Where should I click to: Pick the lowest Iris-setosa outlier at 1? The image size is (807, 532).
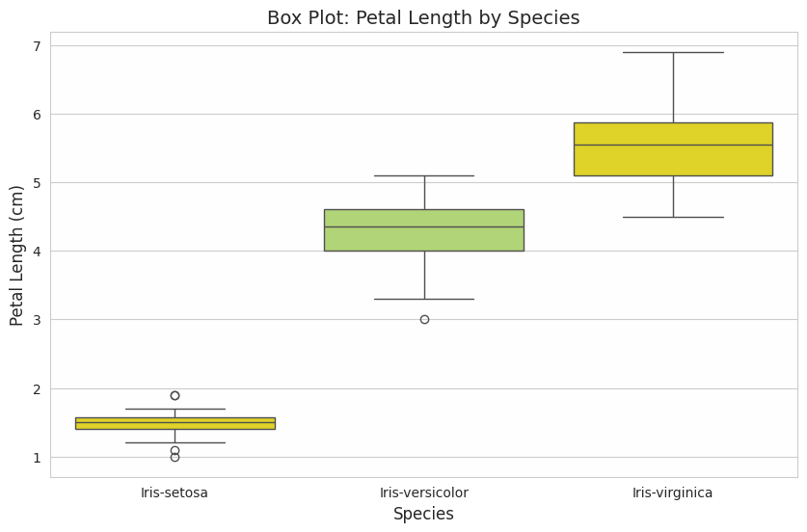[x=175, y=457]
